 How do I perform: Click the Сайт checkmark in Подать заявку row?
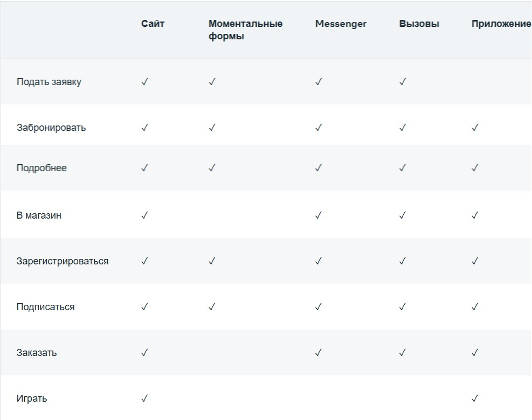click(x=144, y=82)
